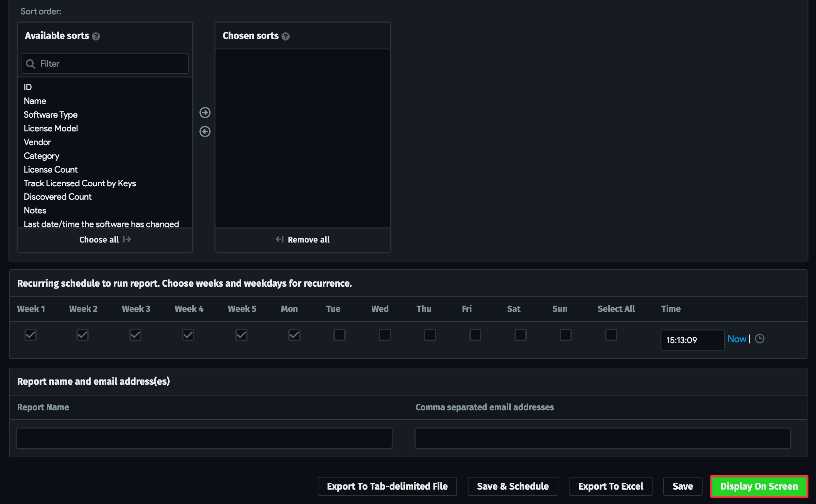Click the search icon in Filter box
The width and height of the screenshot is (816, 504).
tap(30, 64)
